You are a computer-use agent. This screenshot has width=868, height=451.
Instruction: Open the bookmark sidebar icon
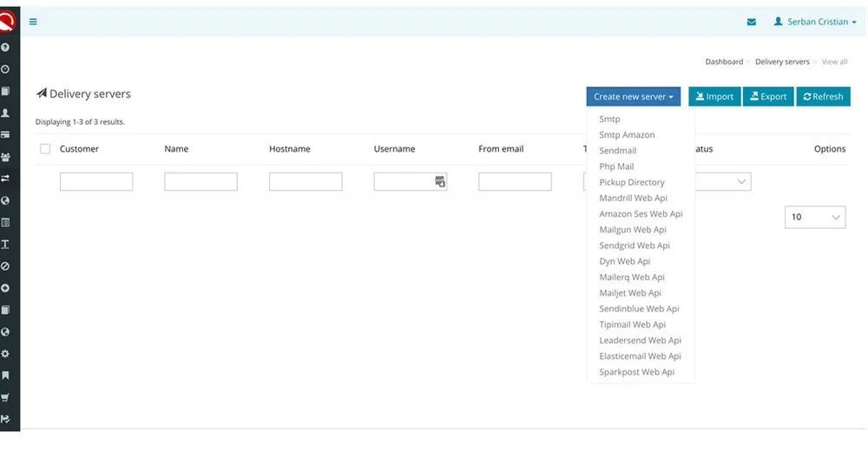(x=5, y=376)
